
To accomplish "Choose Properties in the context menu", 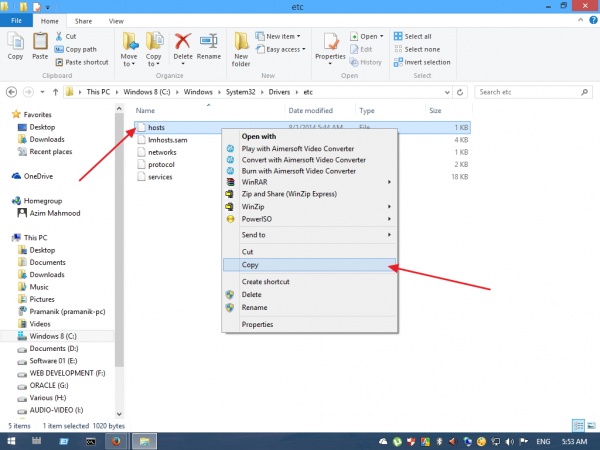I will pyautogui.click(x=310, y=324).
